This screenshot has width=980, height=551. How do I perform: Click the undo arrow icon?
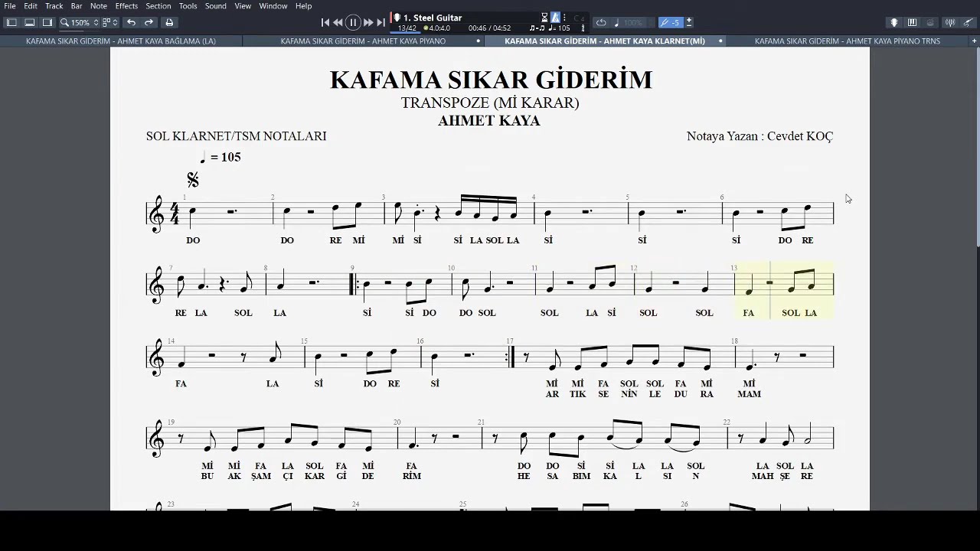pos(131,23)
